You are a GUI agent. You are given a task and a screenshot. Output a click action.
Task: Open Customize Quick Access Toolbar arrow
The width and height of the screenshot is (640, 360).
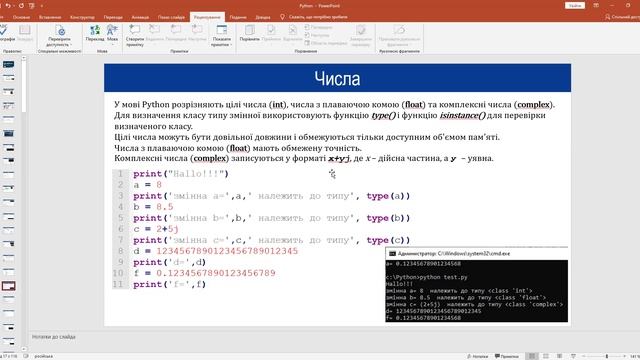click(42, 6)
